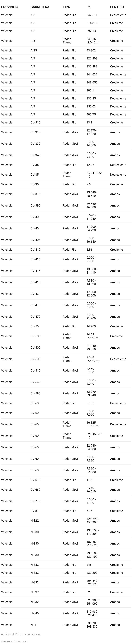Image resolution: width=132 pixels, height=644 pixels.
Task: Click the TIPO column header
Action: (67, 7)
